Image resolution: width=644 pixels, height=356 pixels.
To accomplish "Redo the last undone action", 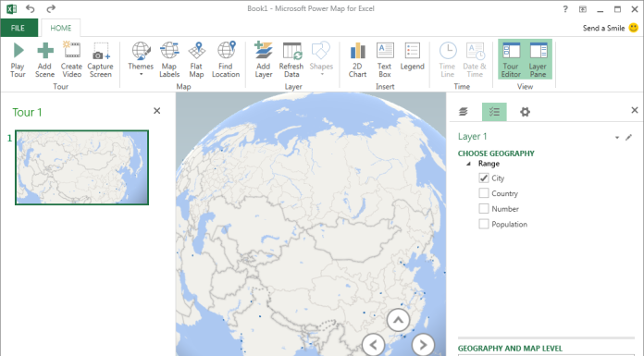I will (x=51, y=8).
